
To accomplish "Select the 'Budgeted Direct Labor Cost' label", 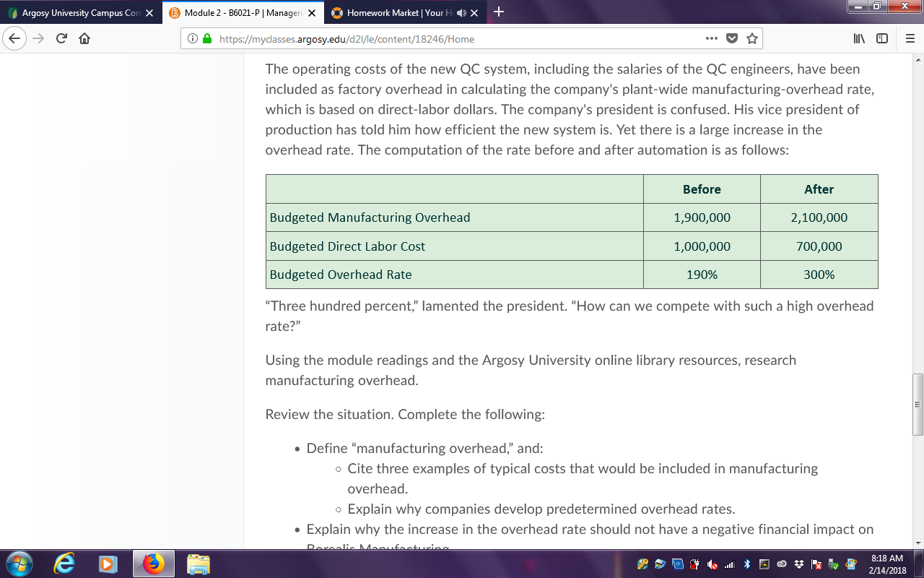I will pos(347,246).
